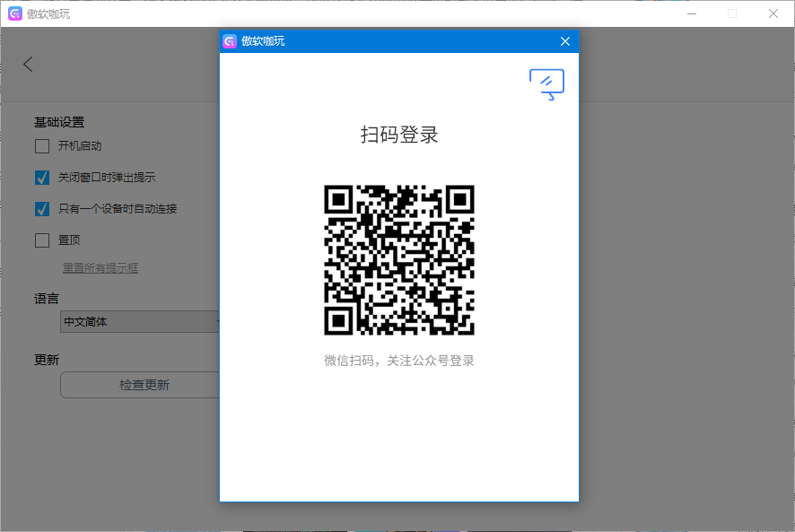This screenshot has width=795, height=532.
Task: Click the 傲软咖玩 logo in dialog title
Action: 230,41
